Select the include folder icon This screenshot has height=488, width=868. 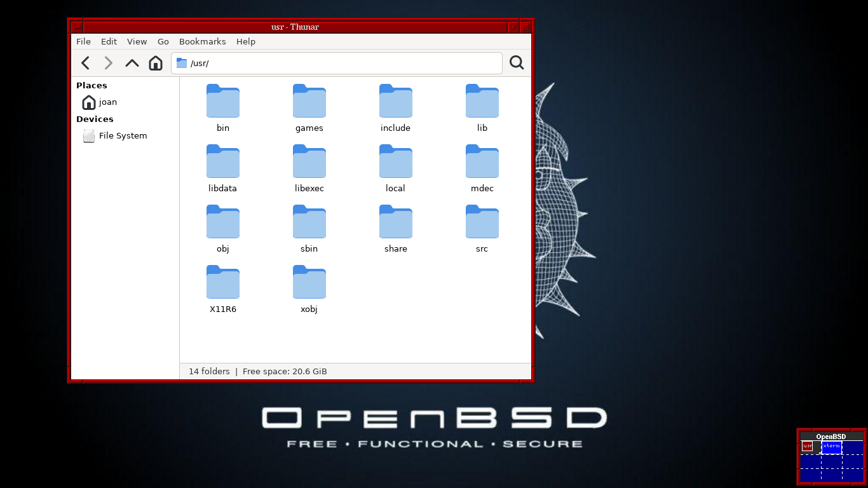point(396,101)
